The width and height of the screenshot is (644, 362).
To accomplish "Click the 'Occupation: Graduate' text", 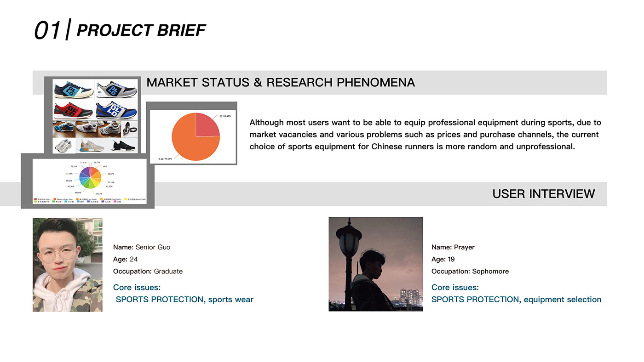I will (148, 271).
